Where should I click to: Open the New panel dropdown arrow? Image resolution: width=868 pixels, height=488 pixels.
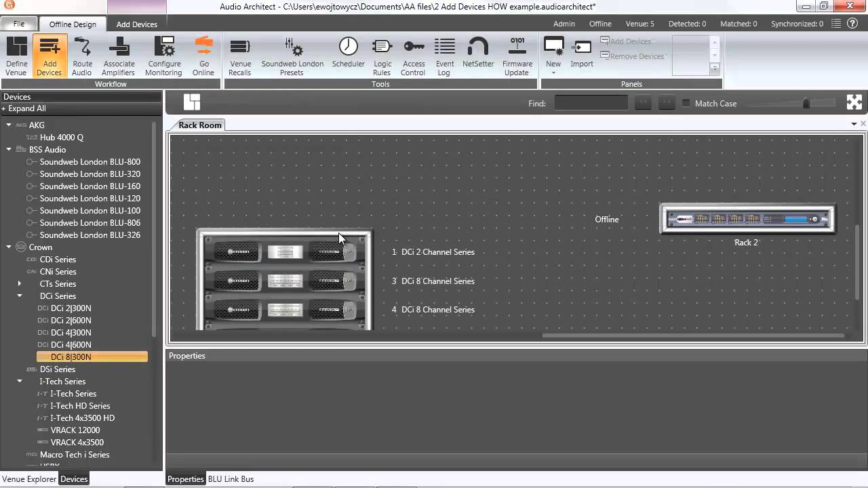pos(553,73)
